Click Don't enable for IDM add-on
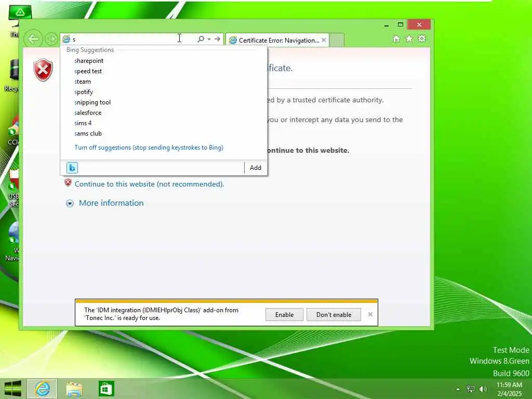532x399 pixels. click(x=334, y=314)
